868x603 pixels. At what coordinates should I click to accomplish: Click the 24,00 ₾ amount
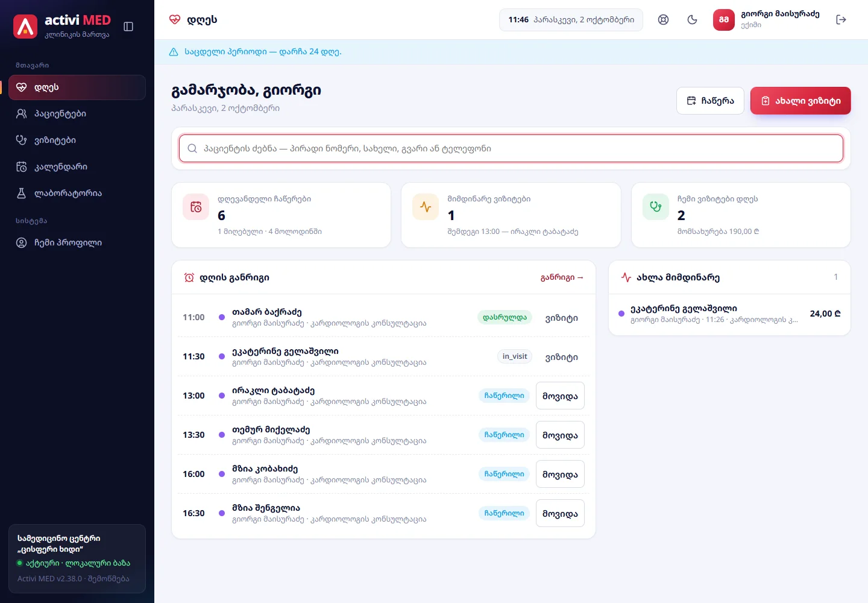pos(825,314)
